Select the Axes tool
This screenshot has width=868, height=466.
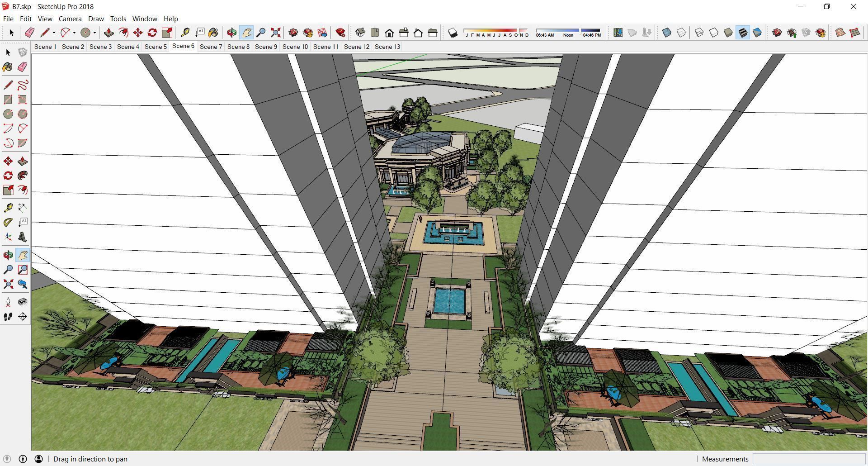8,237
